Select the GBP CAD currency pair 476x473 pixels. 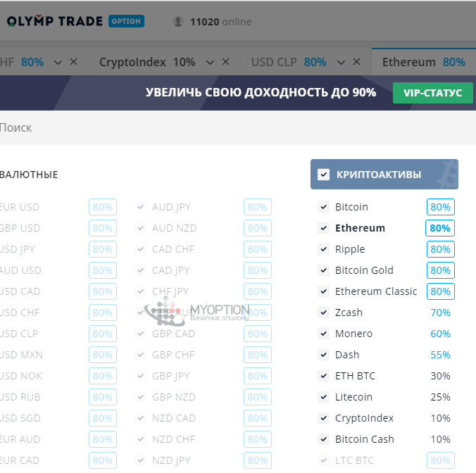tap(173, 334)
